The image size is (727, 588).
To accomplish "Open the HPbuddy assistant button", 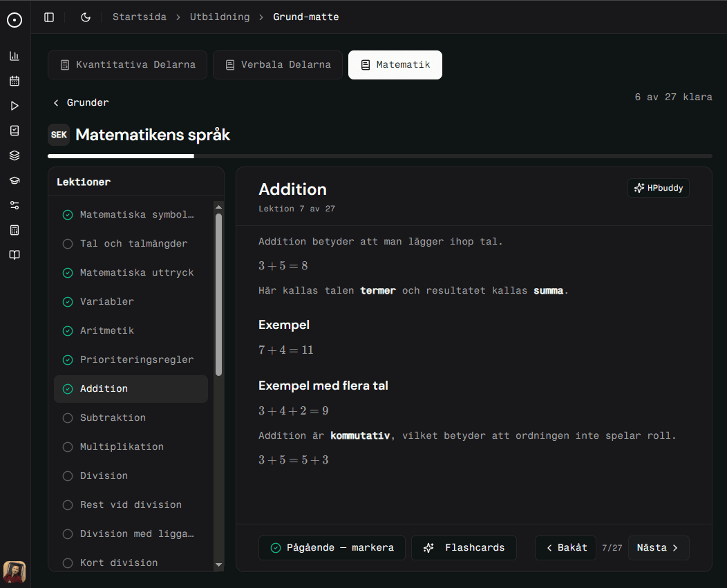I will [x=658, y=188].
